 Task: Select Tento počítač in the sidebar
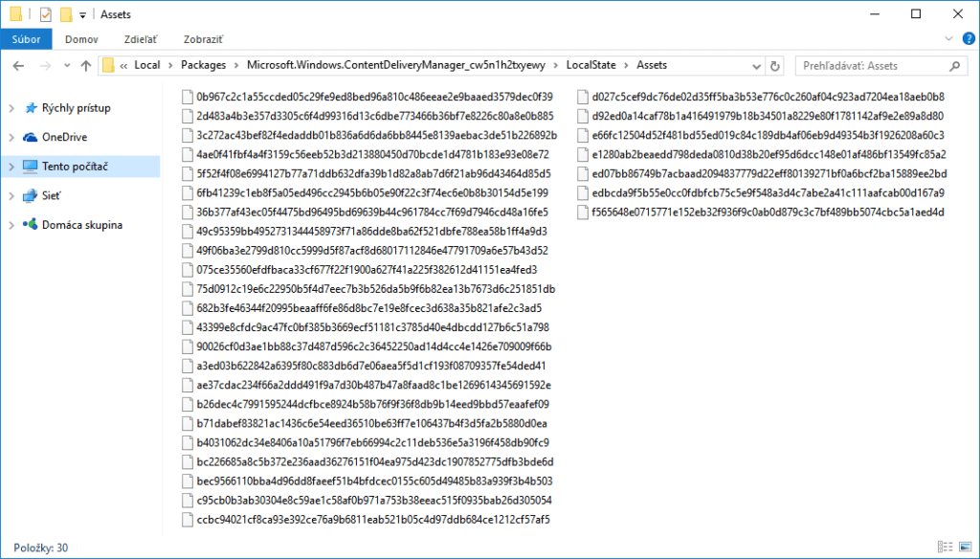tap(75, 167)
